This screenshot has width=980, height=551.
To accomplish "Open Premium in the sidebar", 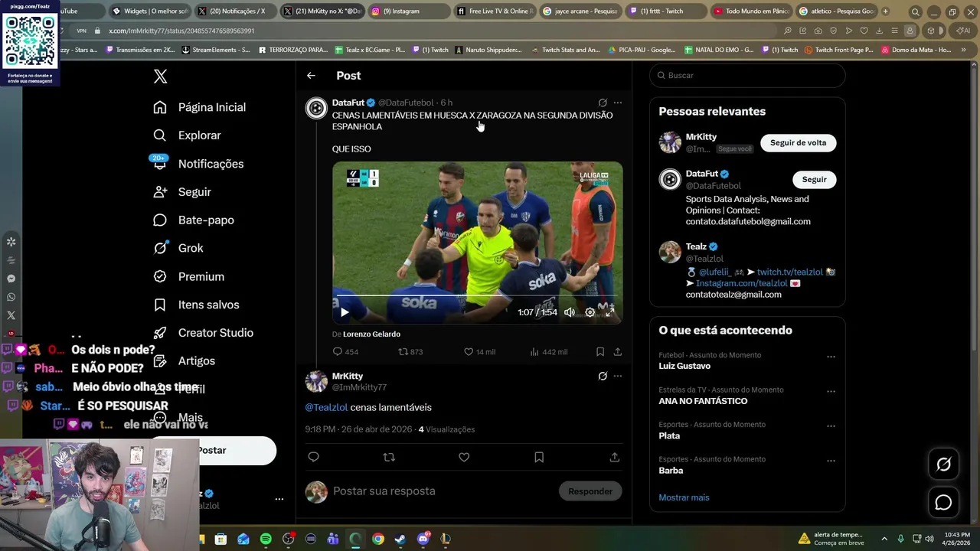I will tap(188, 276).
